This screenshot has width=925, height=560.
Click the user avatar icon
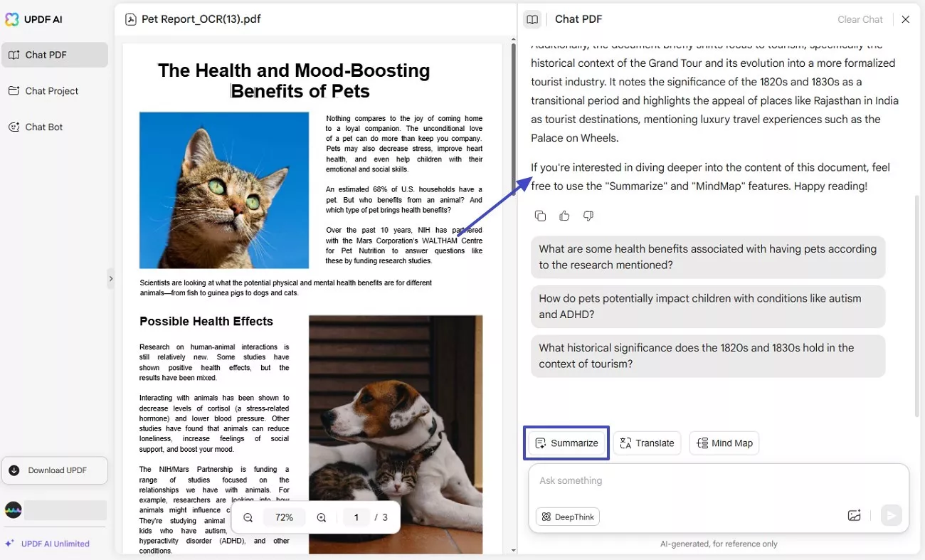tap(14, 510)
